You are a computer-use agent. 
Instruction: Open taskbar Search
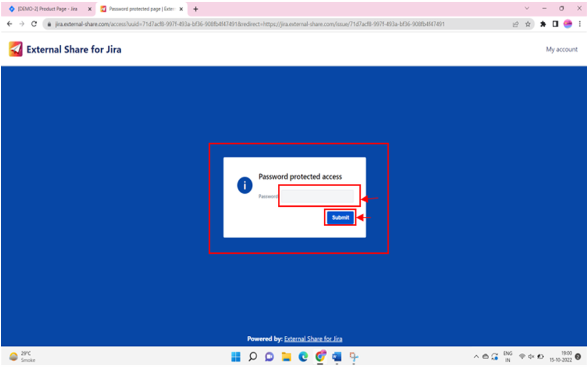pos(253,356)
